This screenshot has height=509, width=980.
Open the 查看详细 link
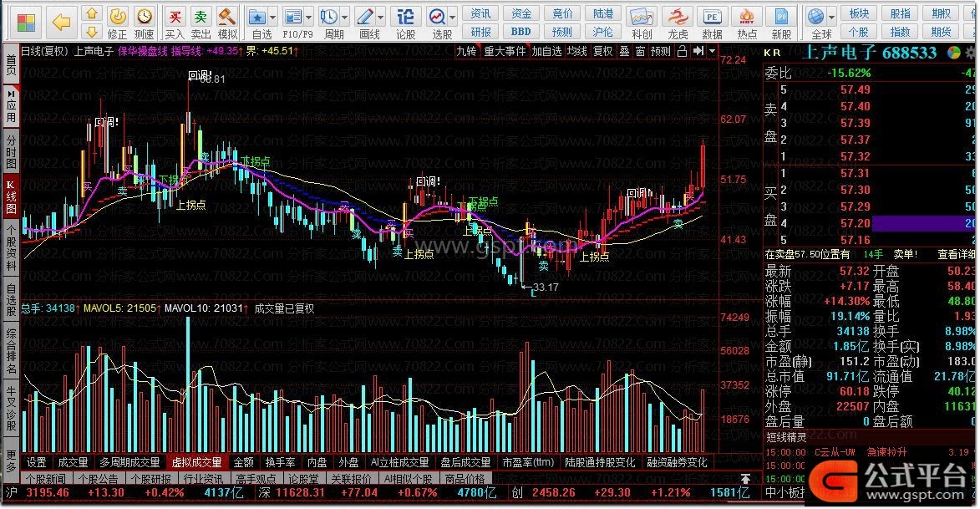pos(956,254)
